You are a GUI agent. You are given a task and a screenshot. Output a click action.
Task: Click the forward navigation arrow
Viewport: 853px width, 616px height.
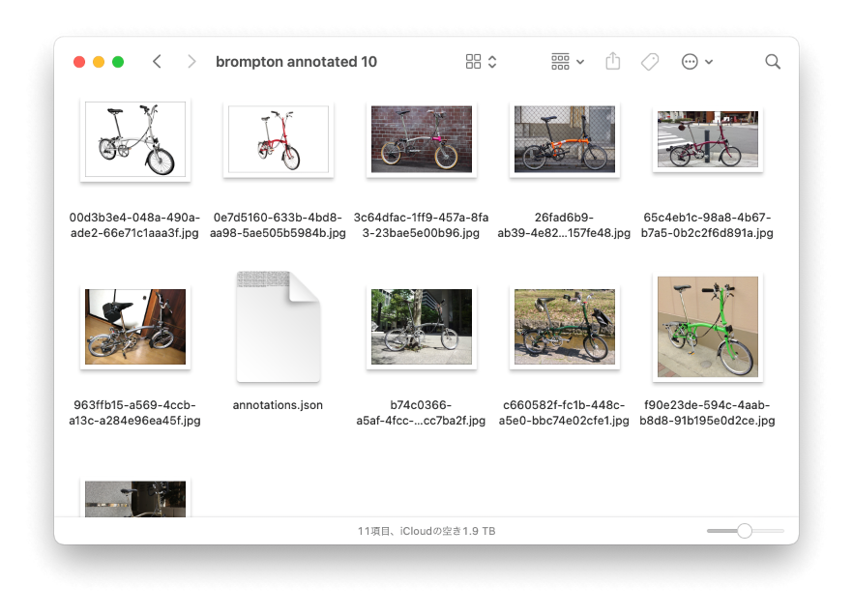(191, 62)
